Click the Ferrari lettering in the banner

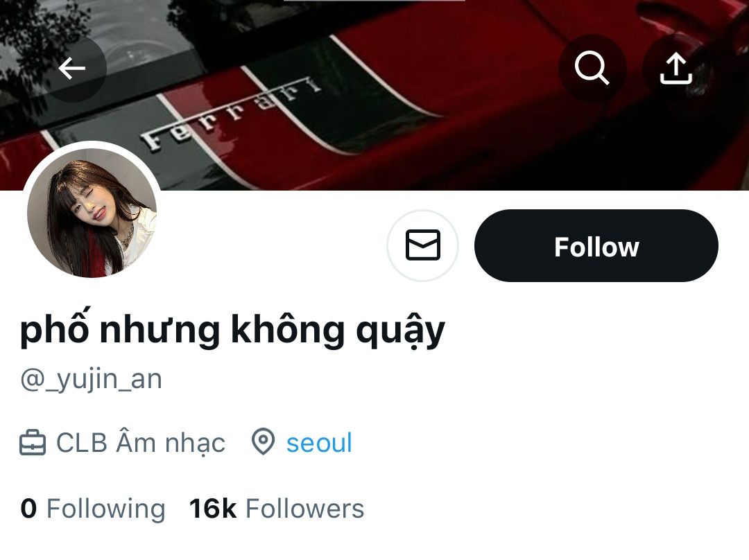[x=231, y=113]
